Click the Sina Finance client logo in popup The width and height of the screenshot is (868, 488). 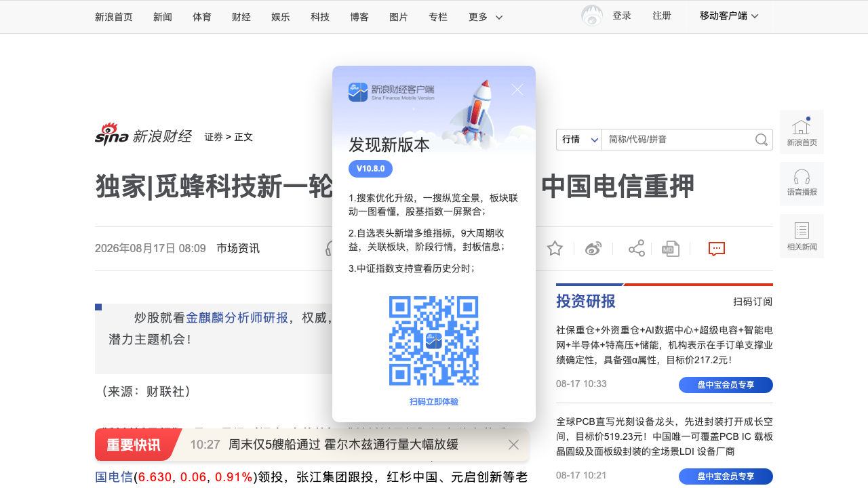click(391, 92)
